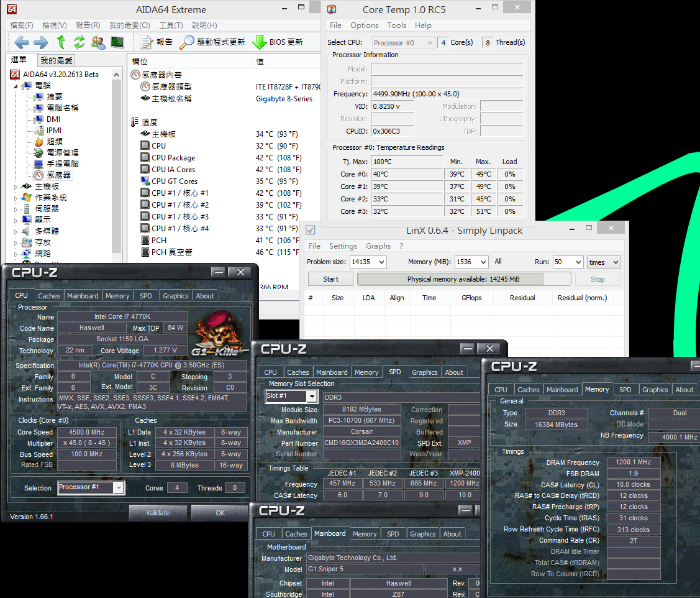Expand the 主機板 tree node
The image size is (700, 598).
16,187
